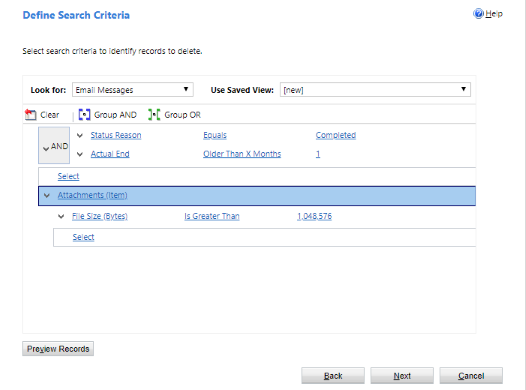526x390 pixels.
Task: Open options chevron beside File Size (Bytes)
Action: [x=61, y=217]
